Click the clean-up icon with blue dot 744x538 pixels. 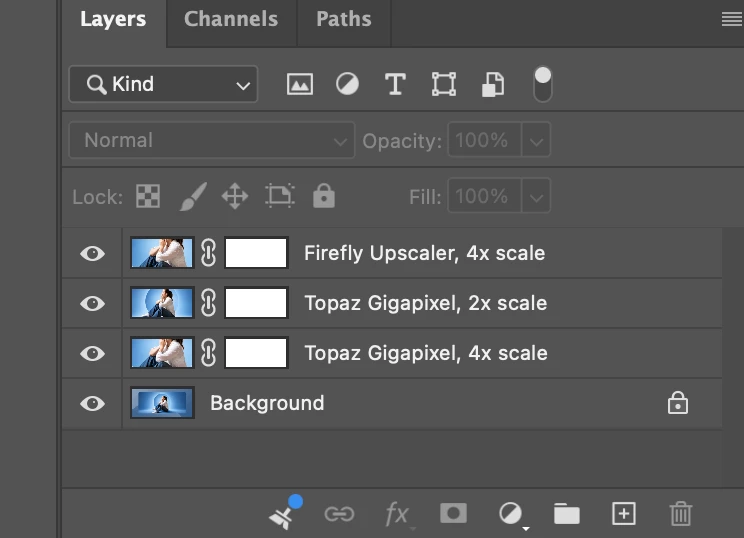click(x=286, y=512)
